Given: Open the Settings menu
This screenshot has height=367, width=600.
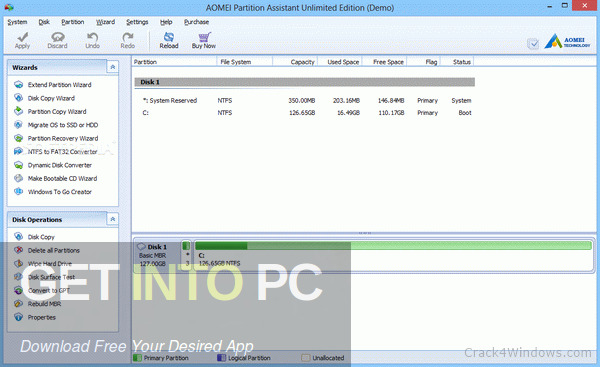Looking at the screenshot, I should [x=137, y=22].
